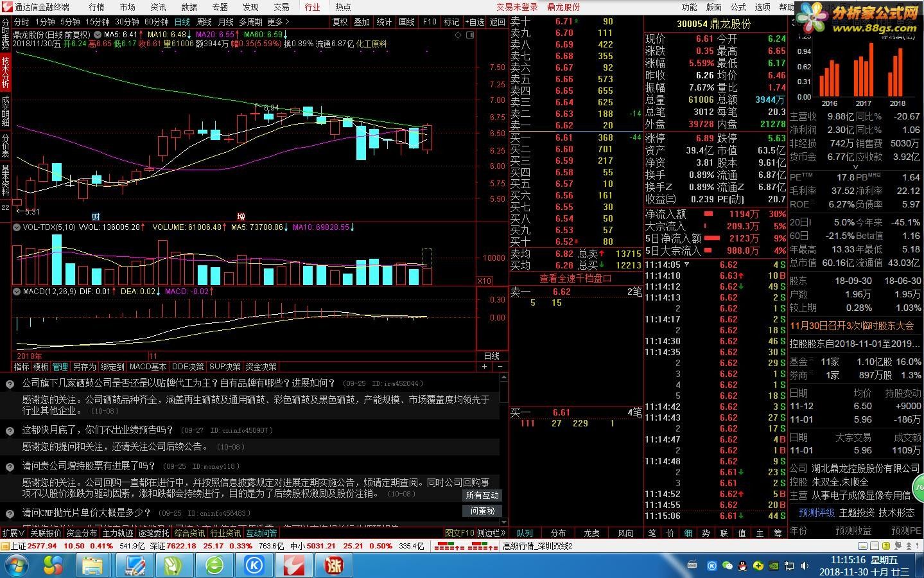Open 技术分析 vertical sidebar tab

click(5, 73)
